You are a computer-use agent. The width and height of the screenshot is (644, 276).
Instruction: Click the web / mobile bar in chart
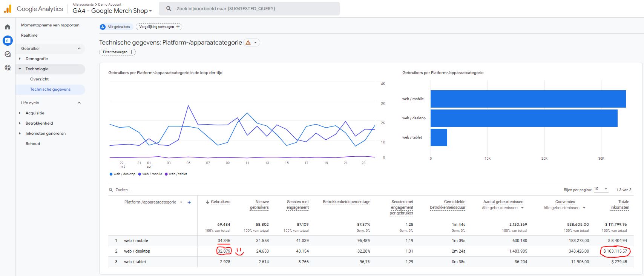pos(528,99)
